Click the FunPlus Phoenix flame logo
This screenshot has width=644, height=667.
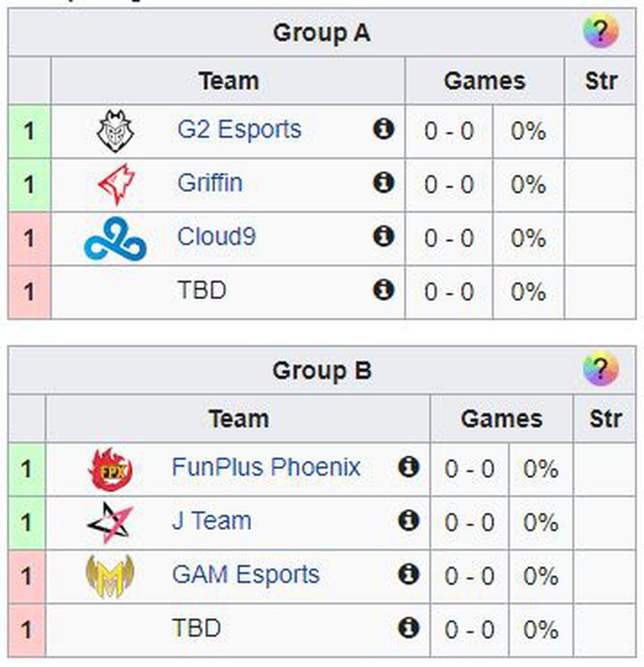(110, 469)
